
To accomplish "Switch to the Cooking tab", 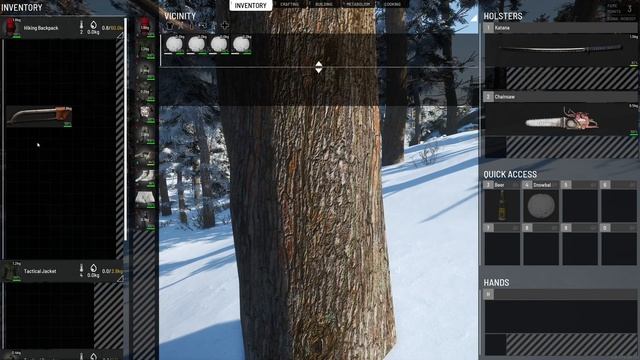I will click(x=392, y=4).
